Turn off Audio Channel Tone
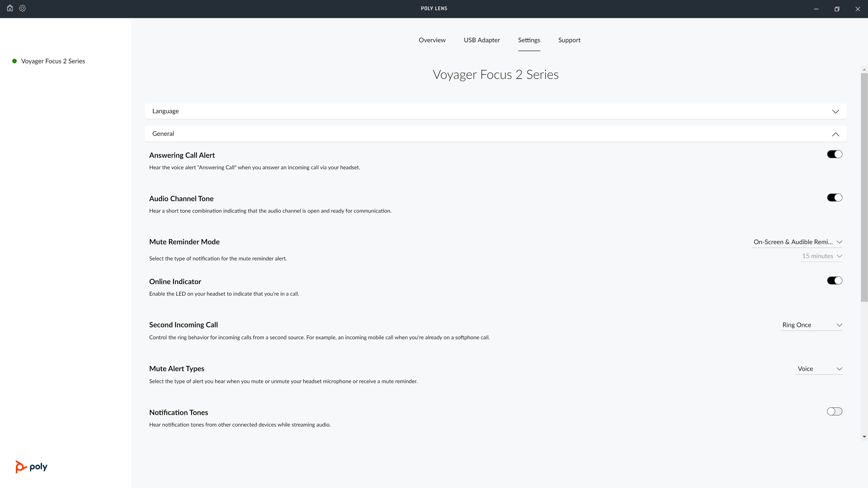This screenshot has width=868, height=488. [834, 198]
